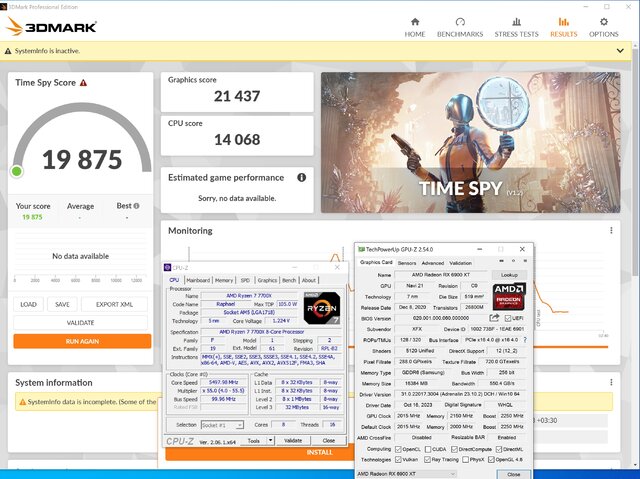
Task: Switch to the Sensors tab in GPU-Z
Action: [407, 263]
